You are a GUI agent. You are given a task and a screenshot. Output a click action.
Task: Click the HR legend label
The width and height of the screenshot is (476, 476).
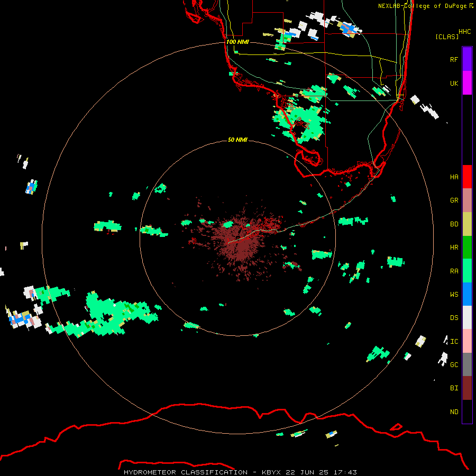tap(454, 248)
